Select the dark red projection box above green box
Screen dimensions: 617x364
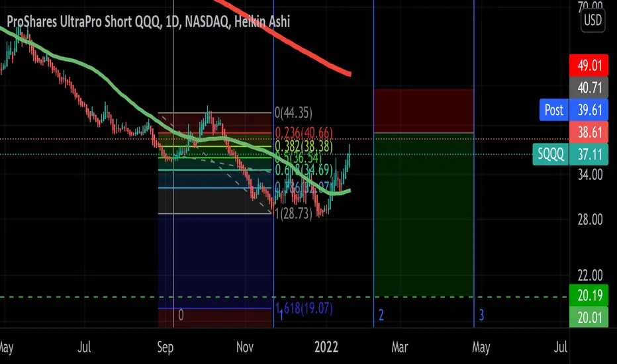(x=424, y=111)
